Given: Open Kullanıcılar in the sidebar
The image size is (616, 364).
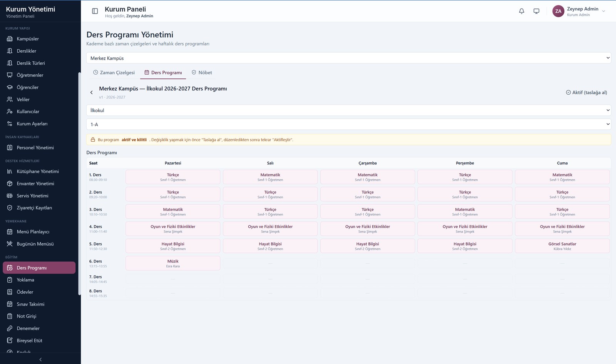Looking at the screenshot, I should [x=39, y=112].
